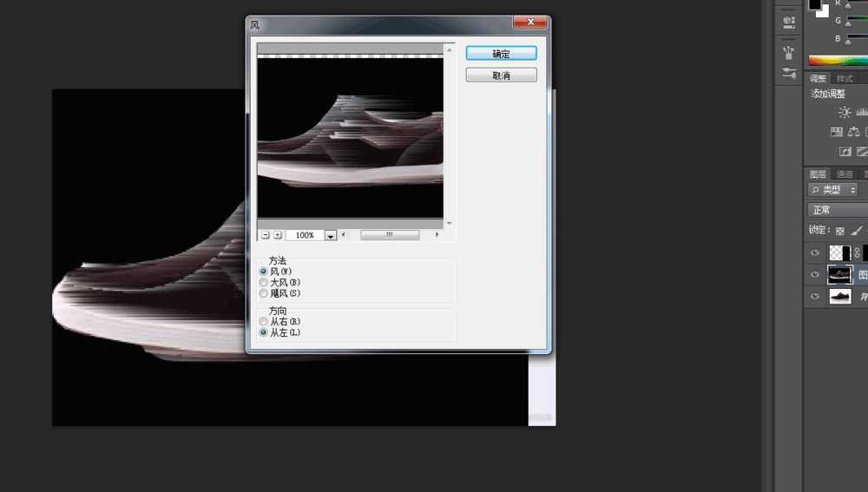Screen dimensions: 868x492
Task: Click the Color Balance scales adjustment icon
Action: coord(854,132)
